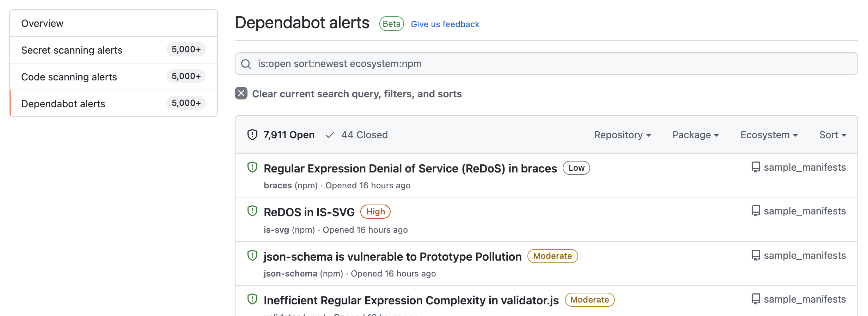Viewport: 868px width, 316px height.
Task: Show the 44 Closed alerts
Action: coord(364,135)
